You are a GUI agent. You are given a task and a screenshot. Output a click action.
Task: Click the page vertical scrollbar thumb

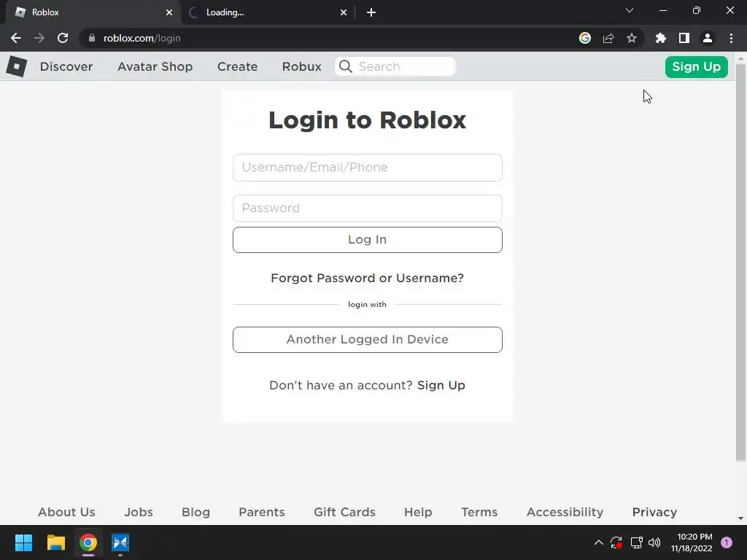pos(740,262)
